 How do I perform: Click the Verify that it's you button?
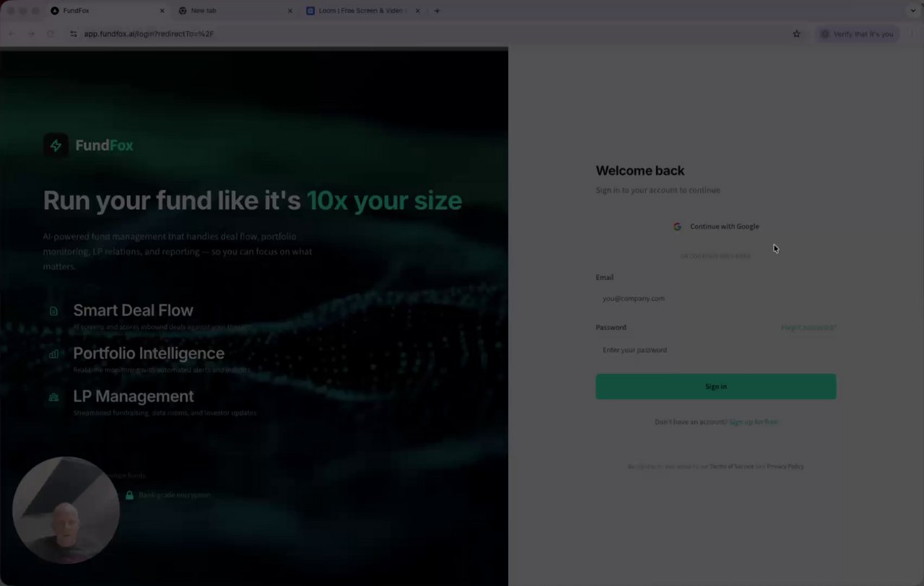point(858,34)
